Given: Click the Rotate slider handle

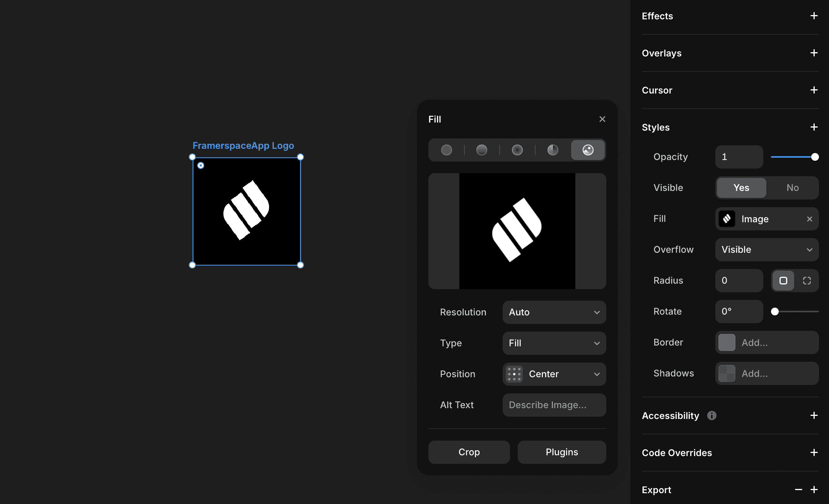Looking at the screenshot, I should click(775, 312).
